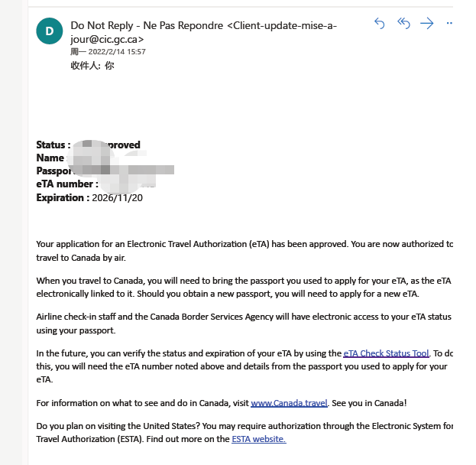This screenshot has width=476, height=465.
Task: Click the bold eTA number label
Action: [x=67, y=184]
